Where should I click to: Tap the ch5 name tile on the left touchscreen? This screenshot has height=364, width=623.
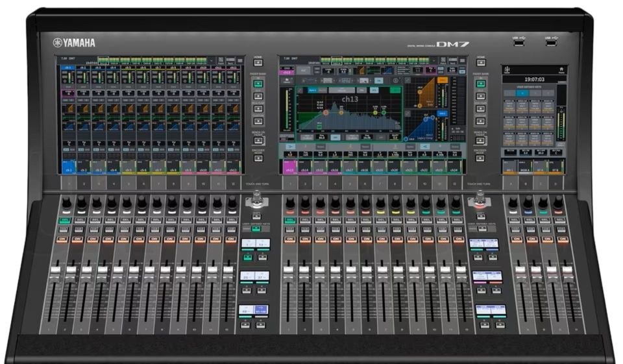[128, 167]
